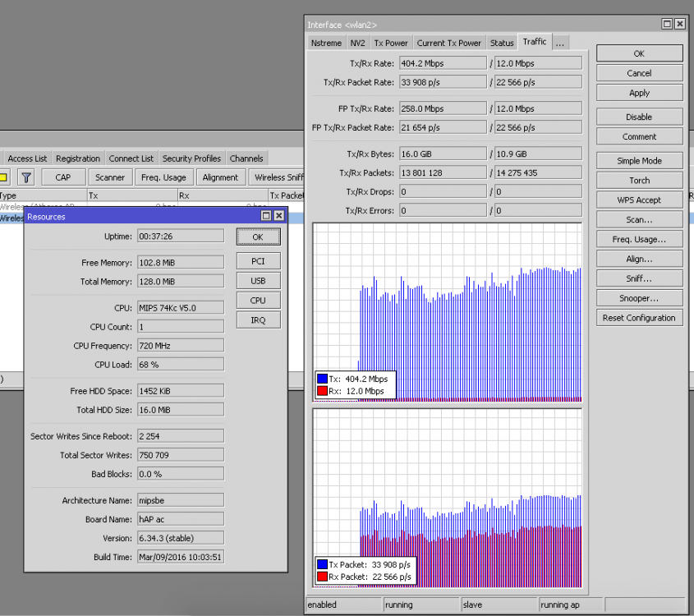Image resolution: width=694 pixels, height=616 pixels.
Task: Click the IRQ button in Resources
Action: pyautogui.click(x=258, y=320)
